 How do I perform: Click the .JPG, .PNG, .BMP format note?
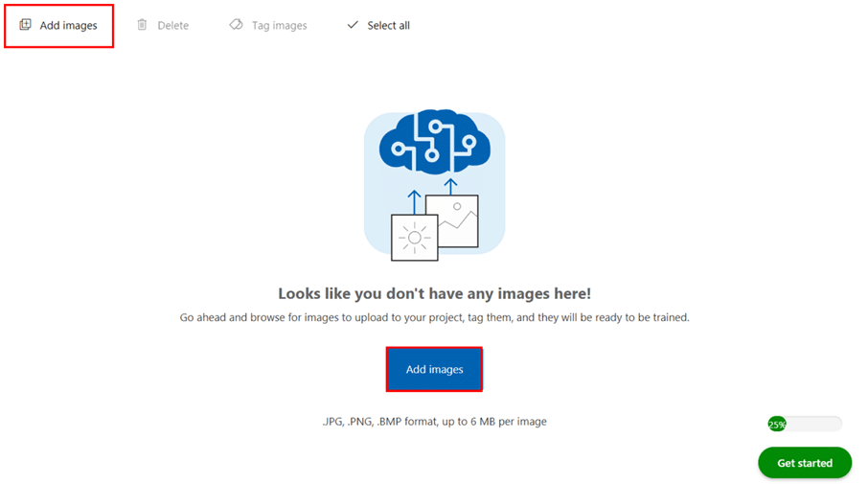(435, 422)
